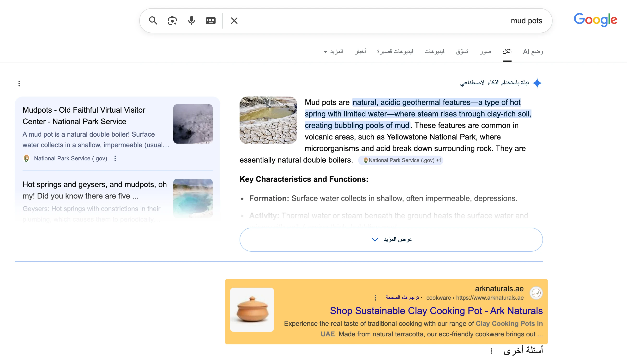Viewport: 627px width, 364px height.
Task: Open Google Lens image search
Action: click(x=172, y=20)
